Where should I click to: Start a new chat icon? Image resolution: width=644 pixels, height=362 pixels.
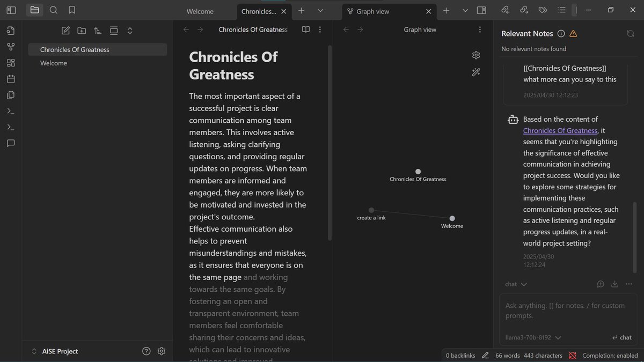(601, 284)
